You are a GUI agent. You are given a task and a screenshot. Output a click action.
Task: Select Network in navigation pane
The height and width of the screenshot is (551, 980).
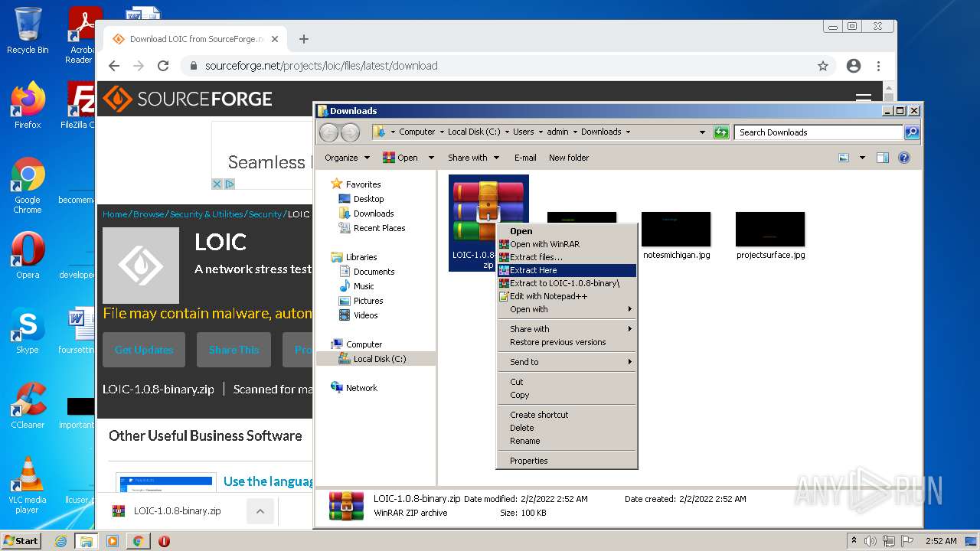[x=361, y=388]
